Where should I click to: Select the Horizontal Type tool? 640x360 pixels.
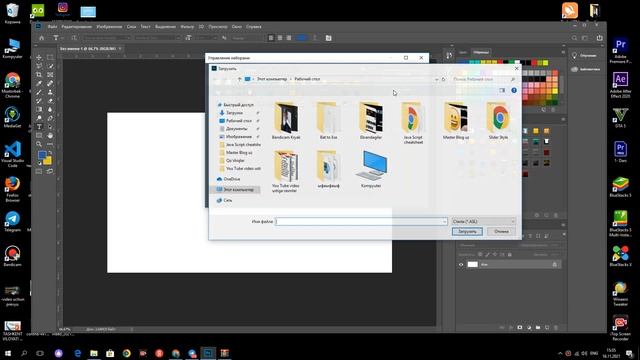39,127
